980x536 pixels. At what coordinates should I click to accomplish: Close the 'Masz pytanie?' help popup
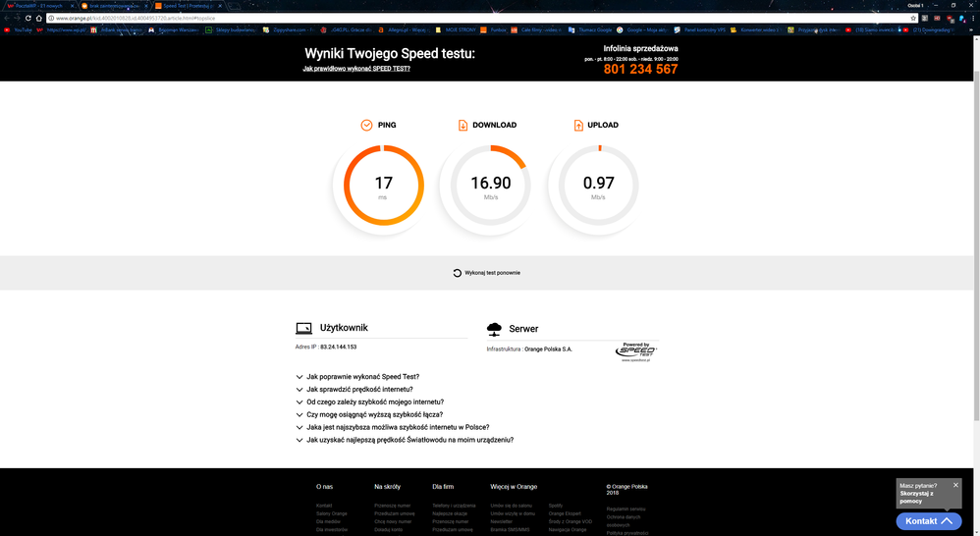pyautogui.click(x=955, y=485)
